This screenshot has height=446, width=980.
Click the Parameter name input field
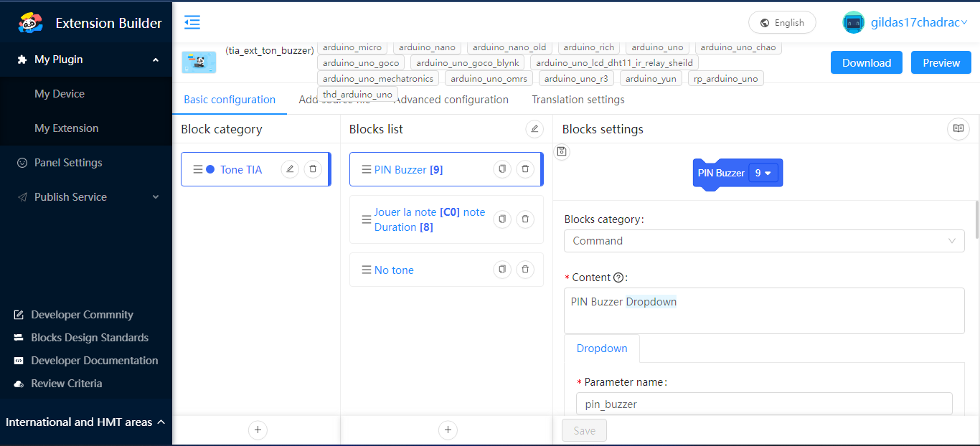764,404
